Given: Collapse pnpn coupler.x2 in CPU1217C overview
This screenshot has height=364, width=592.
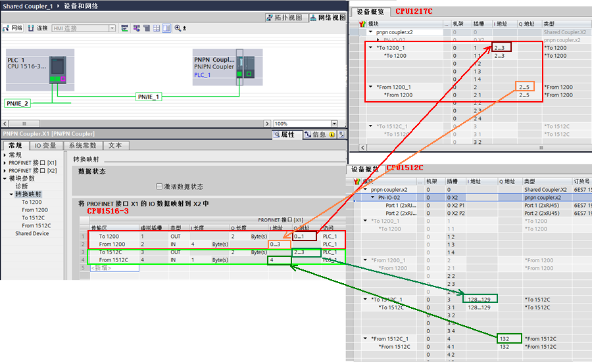Looking at the screenshot, I should point(371,32).
